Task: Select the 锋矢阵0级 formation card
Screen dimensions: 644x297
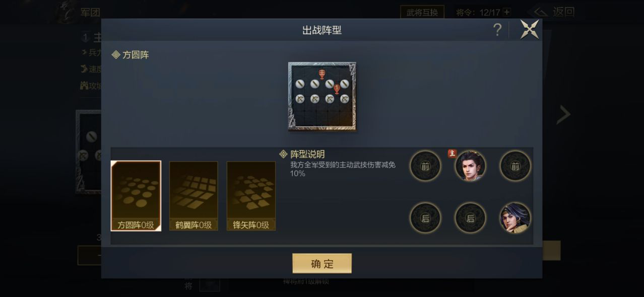Action: pyautogui.click(x=251, y=196)
